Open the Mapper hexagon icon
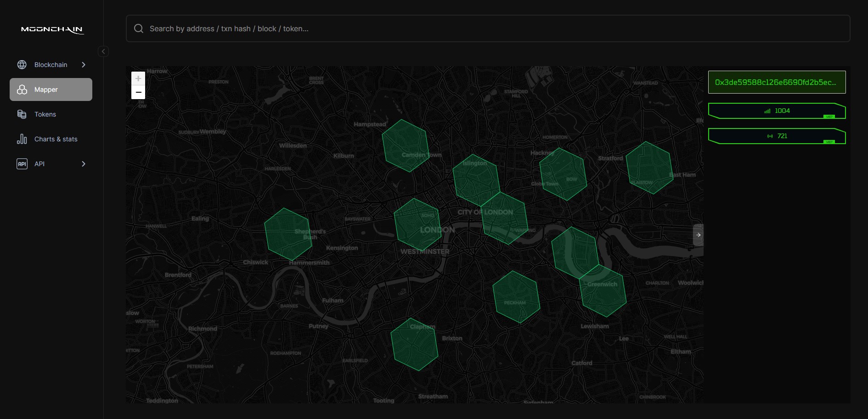The height and width of the screenshot is (419, 868). (22, 89)
